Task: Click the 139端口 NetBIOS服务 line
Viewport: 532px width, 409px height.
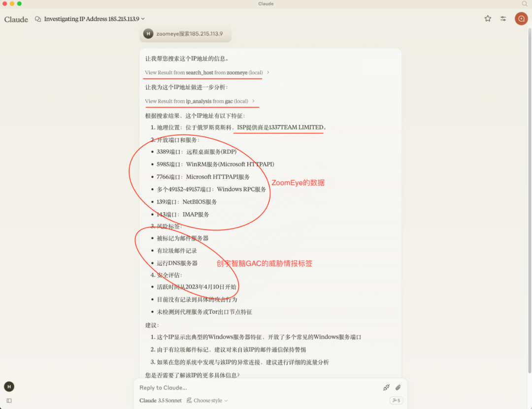Action: pyautogui.click(x=187, y=202)
